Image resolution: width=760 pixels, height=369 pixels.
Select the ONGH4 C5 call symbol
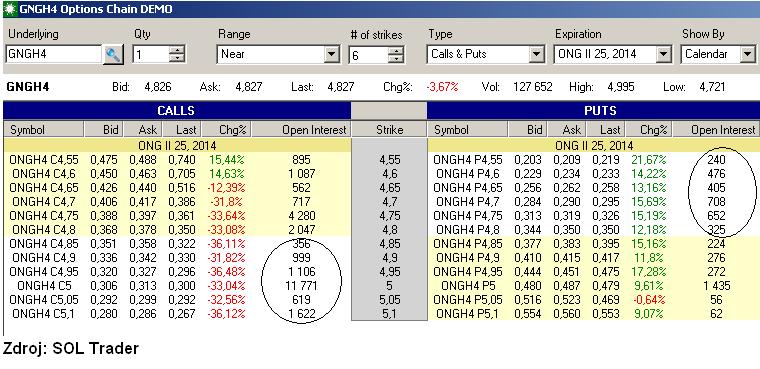tap(43, 286)
